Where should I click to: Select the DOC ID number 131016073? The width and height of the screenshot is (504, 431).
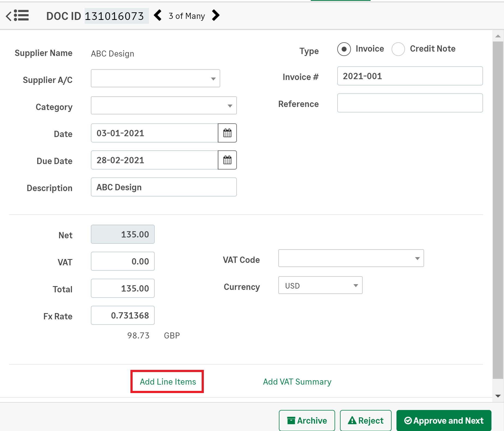[x=114, y=16]
